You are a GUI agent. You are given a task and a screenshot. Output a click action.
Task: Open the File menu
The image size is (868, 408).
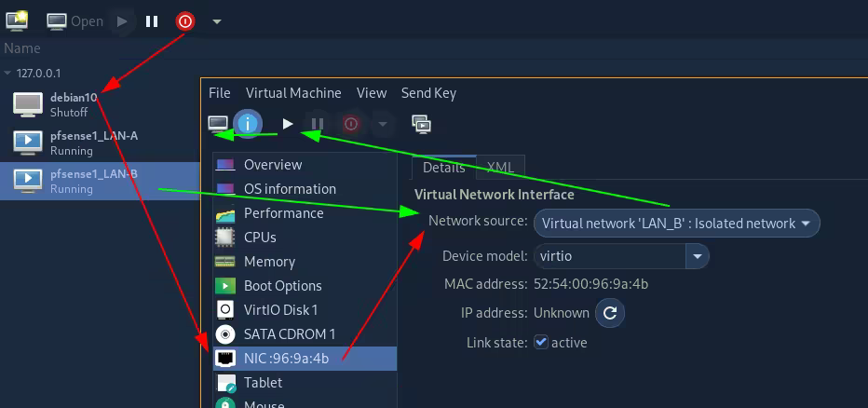click(219, 93)
